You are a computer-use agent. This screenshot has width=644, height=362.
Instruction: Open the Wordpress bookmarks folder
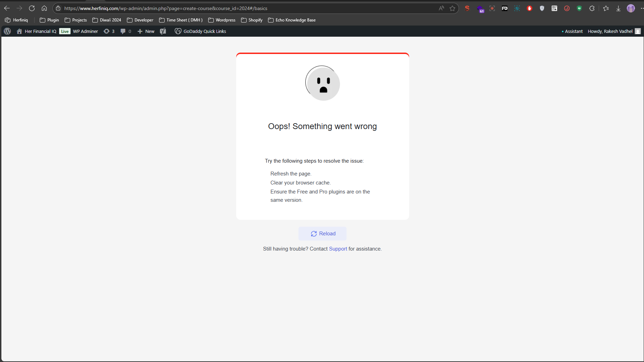click(222, 20)
